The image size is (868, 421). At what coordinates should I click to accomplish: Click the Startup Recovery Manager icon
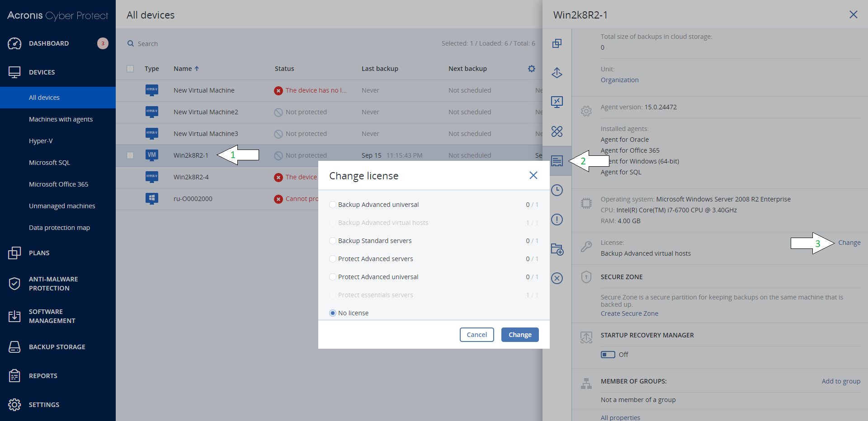(586, 337)
